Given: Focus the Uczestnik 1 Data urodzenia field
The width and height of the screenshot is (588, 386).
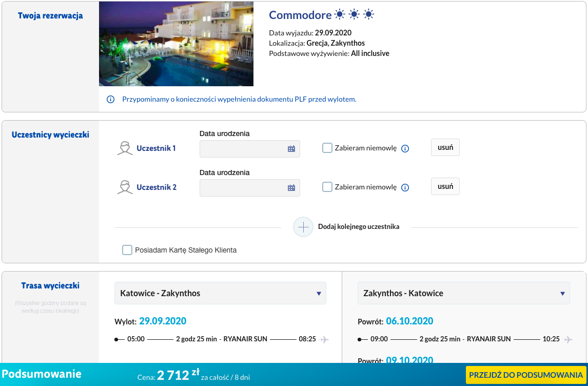Looking at the screenshot, I should tap(250, 149).
